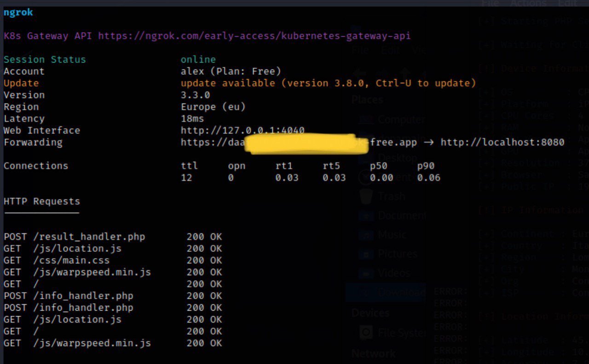Screen dimensions: 589x364
Task: Open the Edit menu in background terminal
Action: (x=567, y=4)
